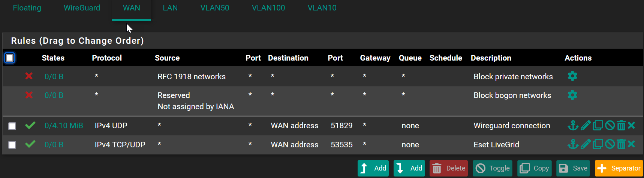Go to the VLAN100 tab
This screenshot has width=644, height=178.
tap(268, 8)
